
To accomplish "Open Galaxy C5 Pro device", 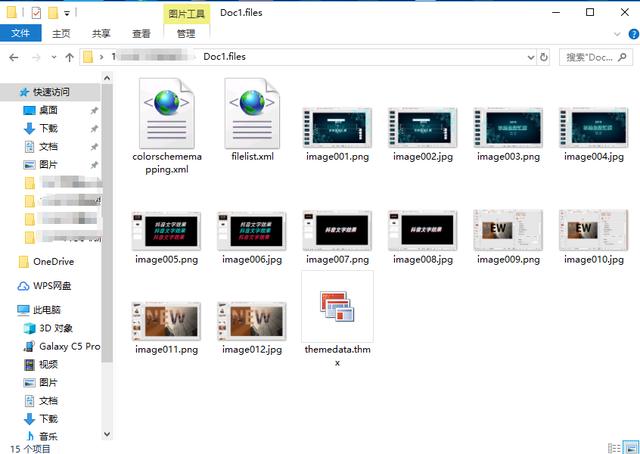I will 69,347.
